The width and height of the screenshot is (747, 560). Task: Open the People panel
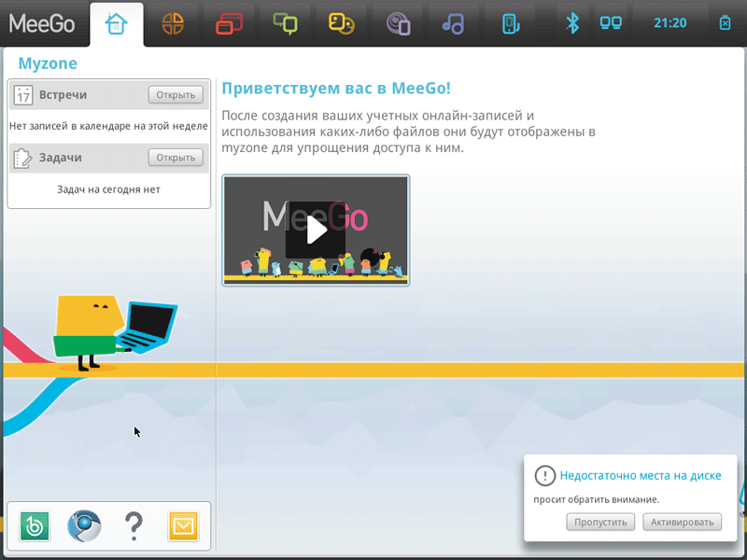342,22
